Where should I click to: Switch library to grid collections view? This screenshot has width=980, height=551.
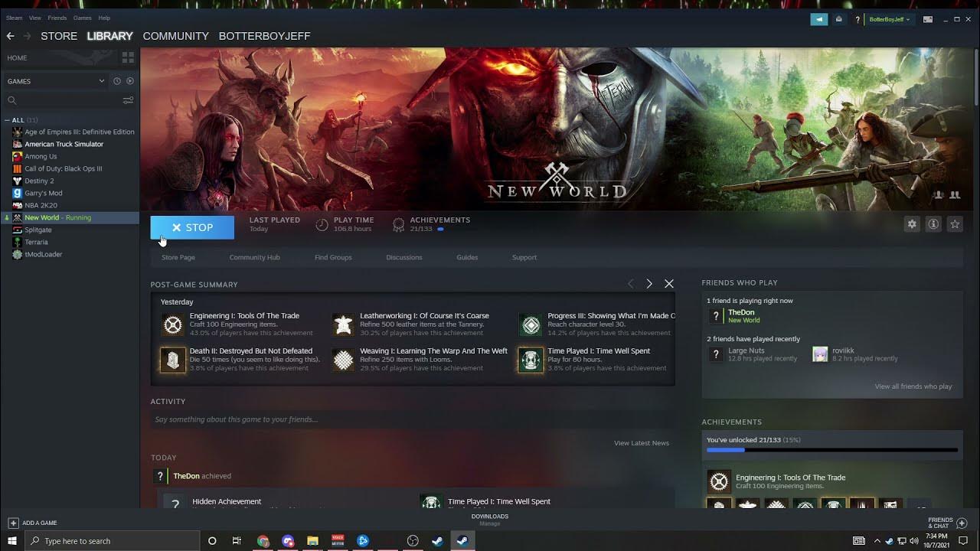click(128, 57)
